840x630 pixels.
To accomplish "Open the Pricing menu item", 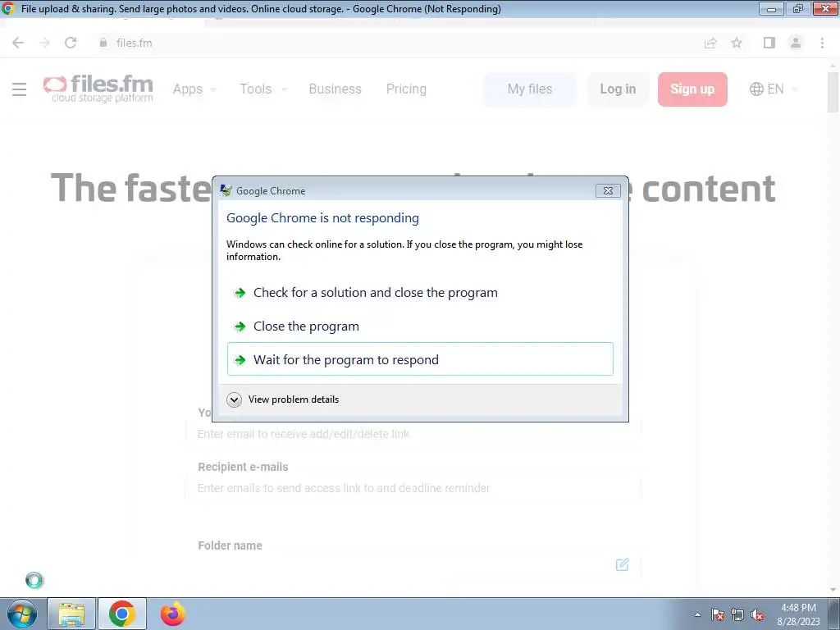I will point(406,89).
